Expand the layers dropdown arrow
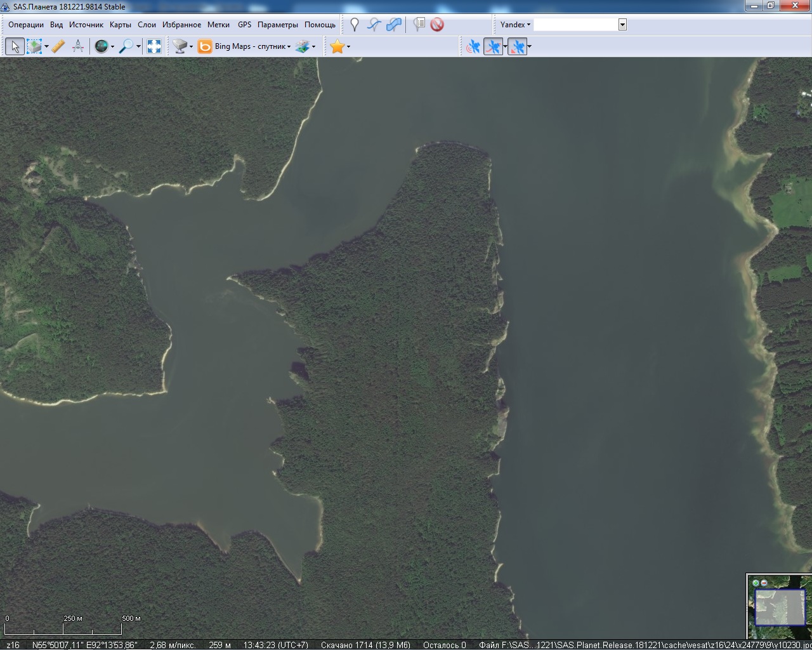Viewport: 812px width, 650px height. [313, 46]
